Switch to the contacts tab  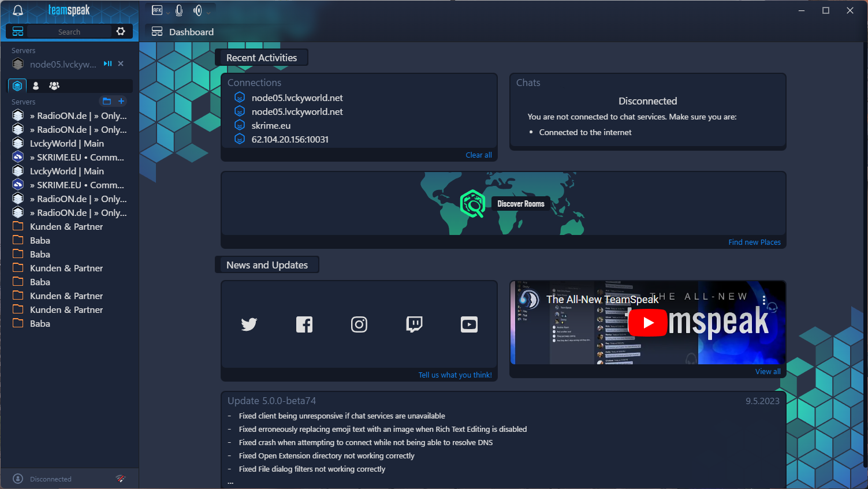tap(36, 85)
